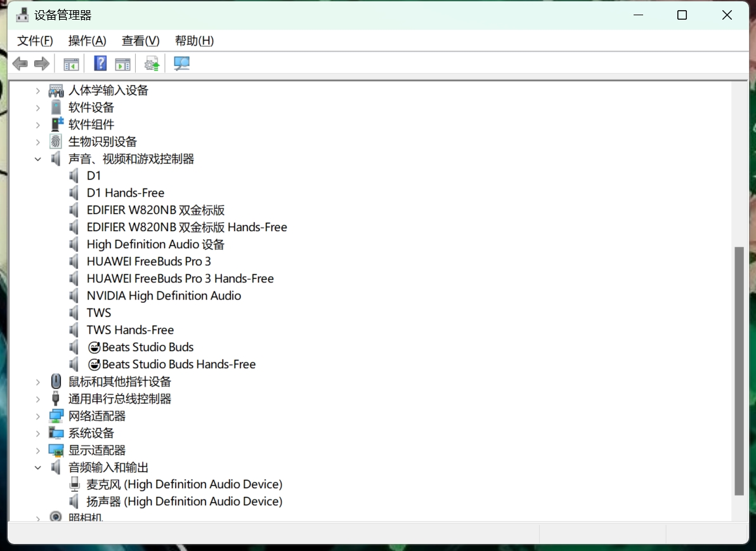This screenshot has width=756, height=551.
Task: Click the forward arrow in the toolbar
Action: (x=42, y=63)
